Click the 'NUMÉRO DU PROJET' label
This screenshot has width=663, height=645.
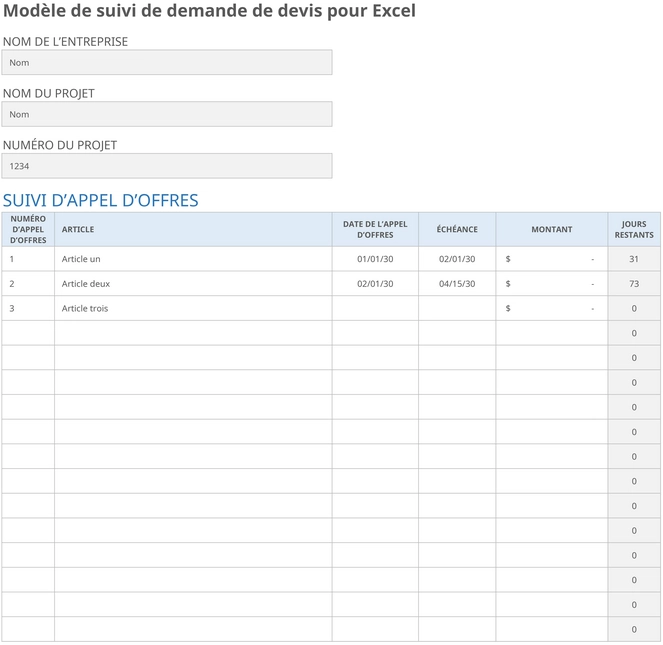[60, 145]
